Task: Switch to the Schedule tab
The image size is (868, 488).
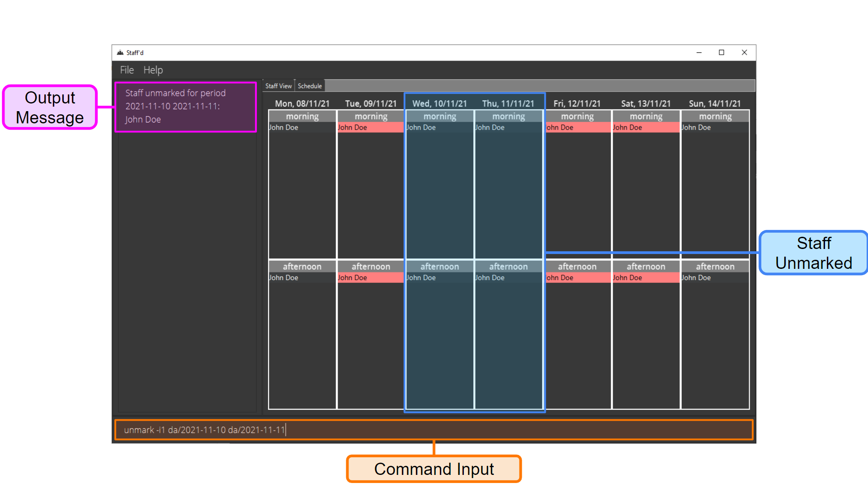Action: tap(311, 86)
